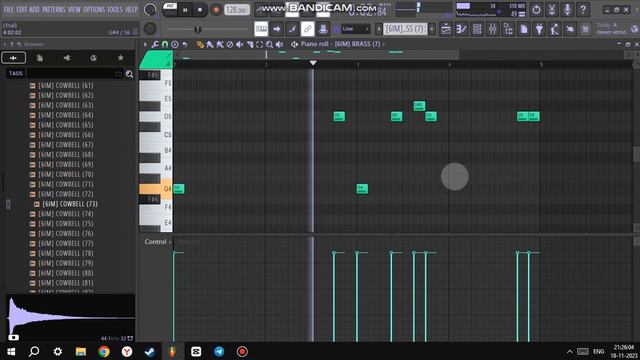
Task: Open the Piano roll view button in toolbar
Action: tap(462, 29)
